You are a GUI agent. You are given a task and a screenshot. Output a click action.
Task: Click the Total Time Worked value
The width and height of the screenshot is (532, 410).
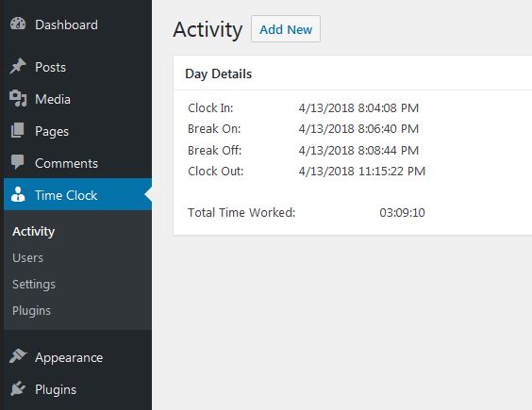click(402, 213)
